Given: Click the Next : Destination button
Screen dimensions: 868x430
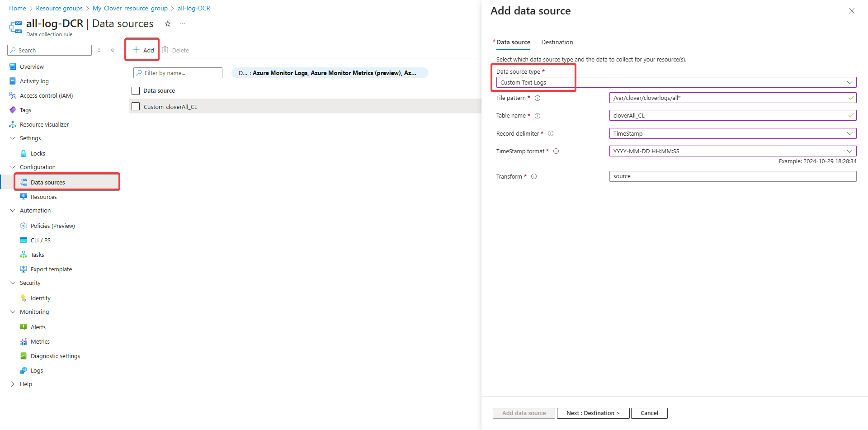Looking at the screenshot, I should point(593,413).
